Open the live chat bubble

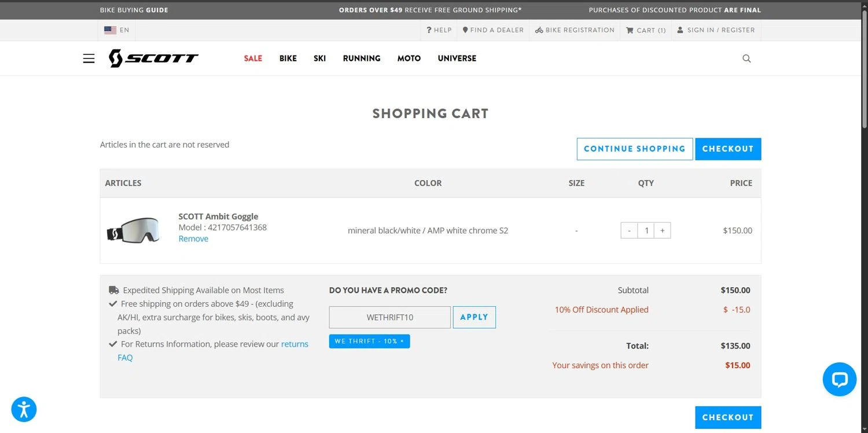pos(840,379)
